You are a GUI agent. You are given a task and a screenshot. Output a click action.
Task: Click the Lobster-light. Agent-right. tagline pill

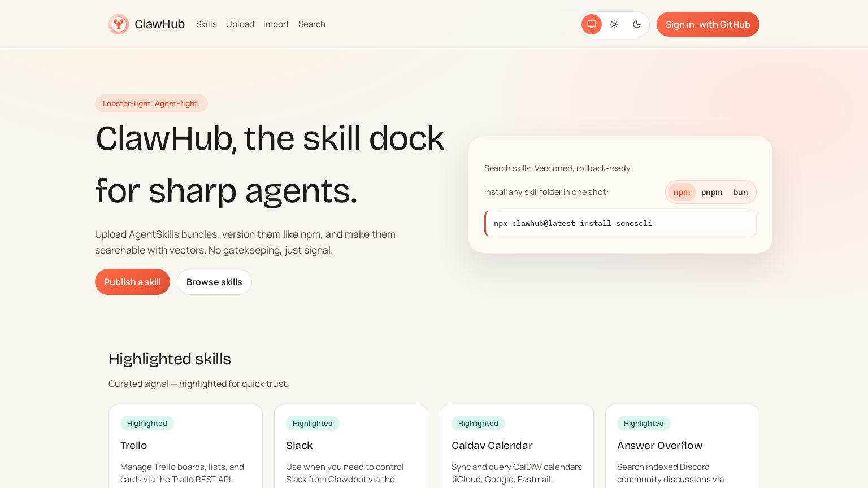point(151,103)
